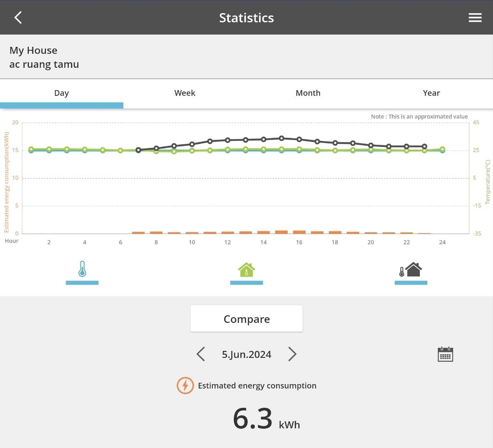
Task: Click the Temperature(°C) axis label
Action: [488, 182]
